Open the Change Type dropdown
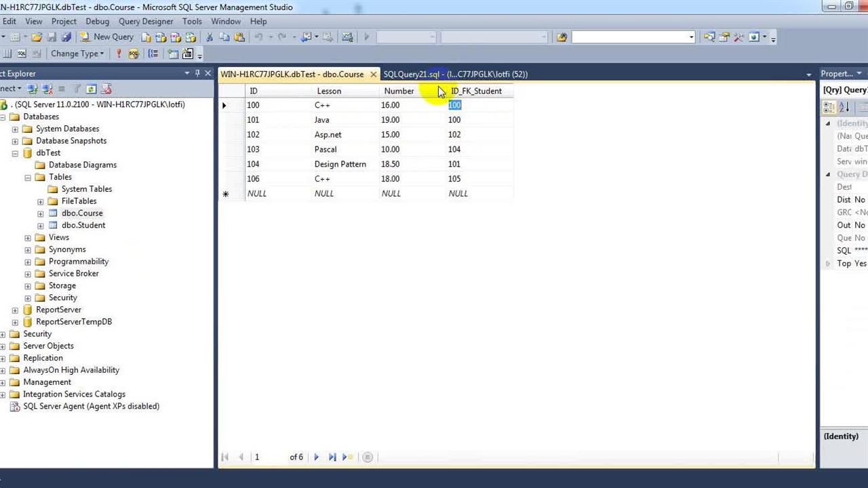 pyautogui.click(x=77, y=54)
